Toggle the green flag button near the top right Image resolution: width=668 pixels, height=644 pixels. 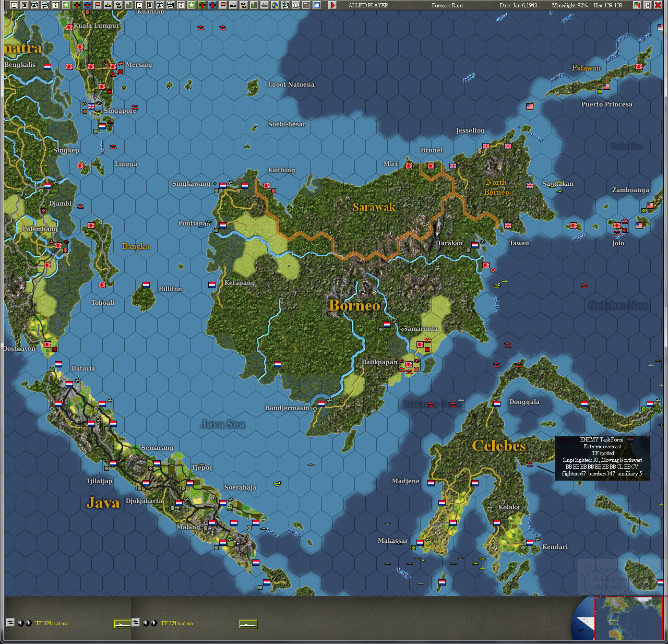click(x=637, y=5)
